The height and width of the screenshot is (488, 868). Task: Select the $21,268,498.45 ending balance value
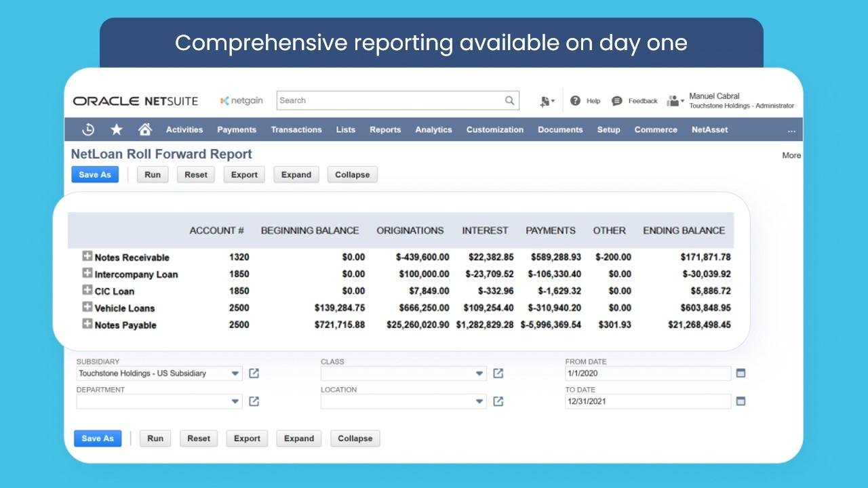(x=699, y=325)
